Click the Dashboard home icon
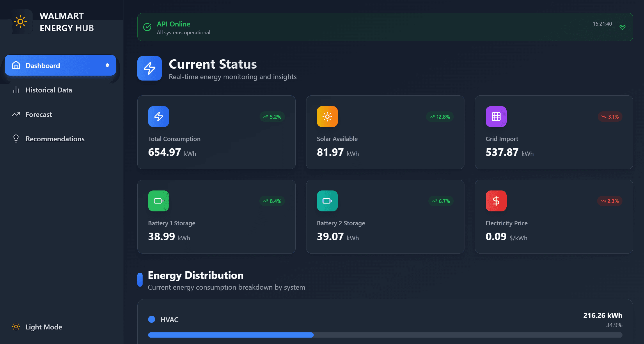The image size is (644, 344). click(16, 65)
